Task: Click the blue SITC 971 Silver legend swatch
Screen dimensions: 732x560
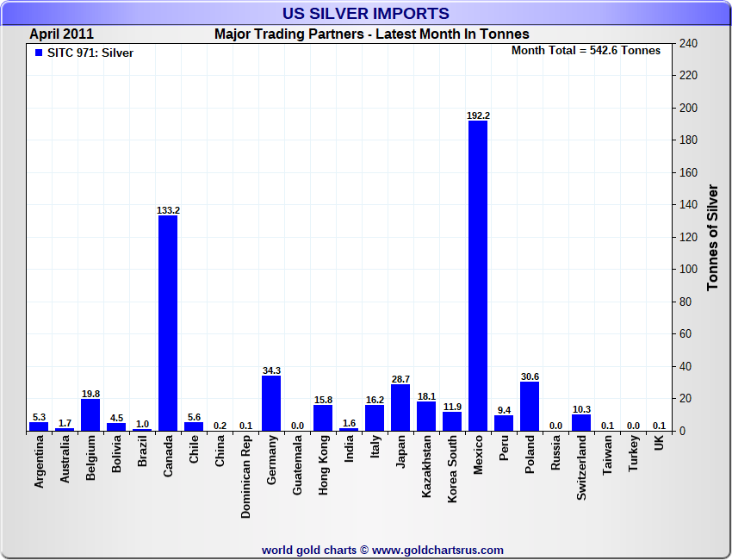Action: pyautogui.click(x=39, y=53)
